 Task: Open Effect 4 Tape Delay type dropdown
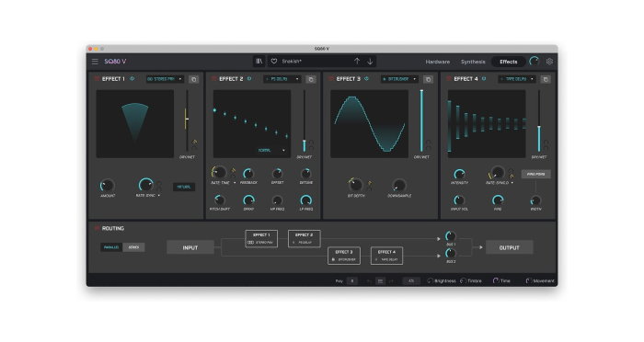[517, 79]
